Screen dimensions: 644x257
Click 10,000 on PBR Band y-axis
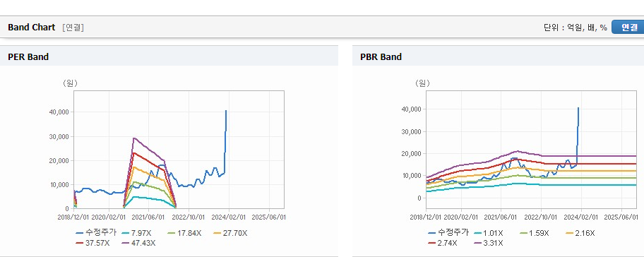(x=412, y=176)
